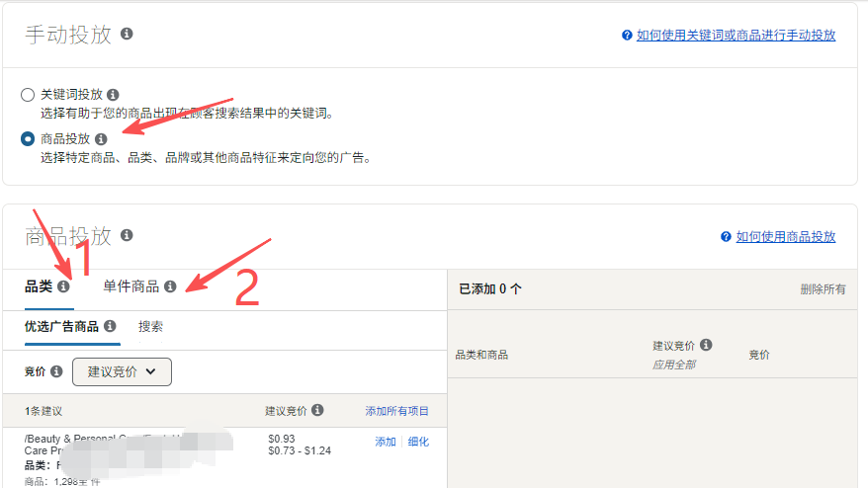The width and height of the screenshot is (868, 488).
Task: Switch to the 搜索 sub-tab
Action: [151, 326]
